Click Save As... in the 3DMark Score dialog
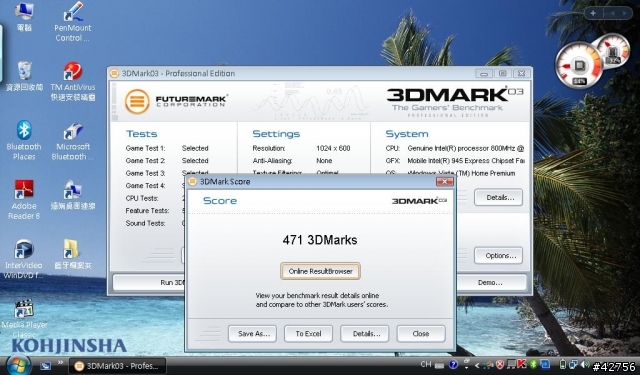 point(252,334)
